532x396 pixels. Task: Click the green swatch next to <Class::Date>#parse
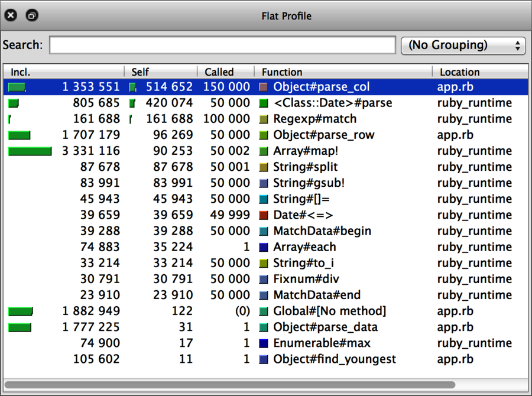click(x=263, y=103)
